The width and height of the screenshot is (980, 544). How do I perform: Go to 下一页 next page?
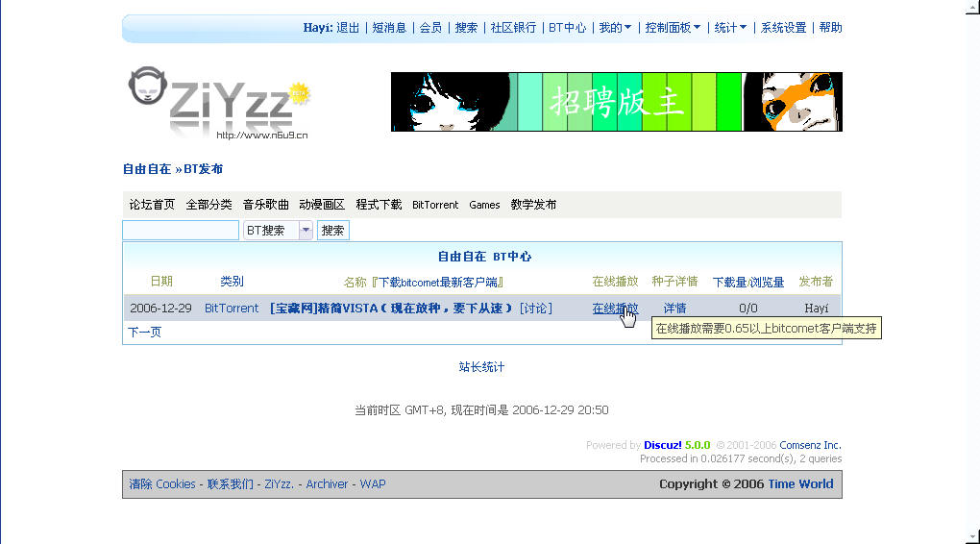coord(144,332)
